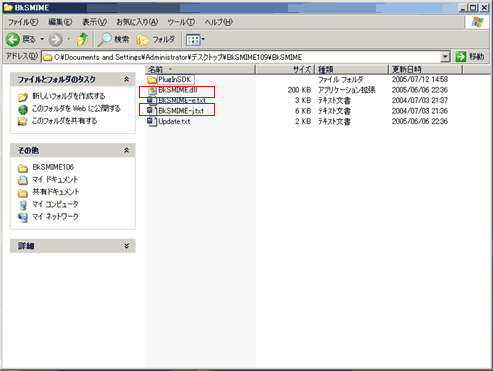Select the Update.txt file icon
Viewport: 493px width, 371px height.
[x=152, y=121]
